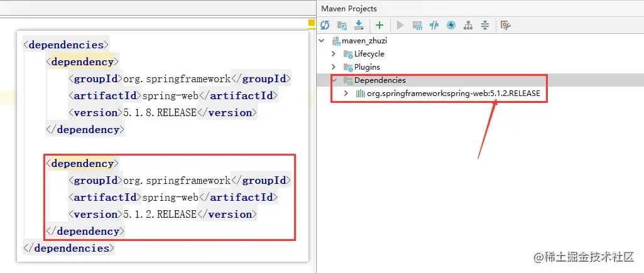Select the Lifecycle tree item
The width and height of the screenshot is (644, 273).
pos(369,54)
